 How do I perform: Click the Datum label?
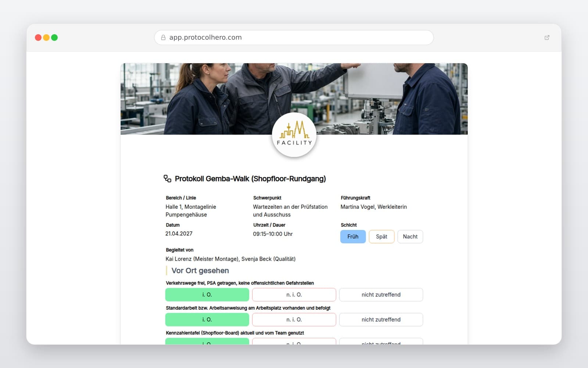[x=173, y=225]
